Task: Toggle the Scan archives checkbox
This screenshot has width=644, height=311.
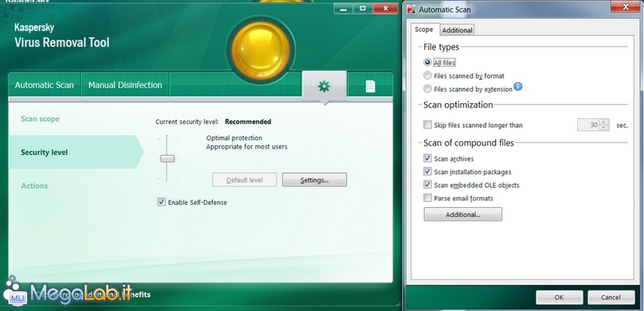Action: [x=427, y=159]
